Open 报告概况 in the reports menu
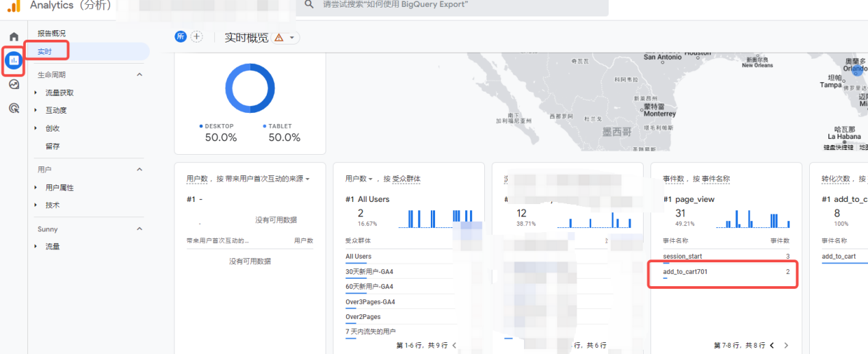868x354 pixels. [52, 34]
